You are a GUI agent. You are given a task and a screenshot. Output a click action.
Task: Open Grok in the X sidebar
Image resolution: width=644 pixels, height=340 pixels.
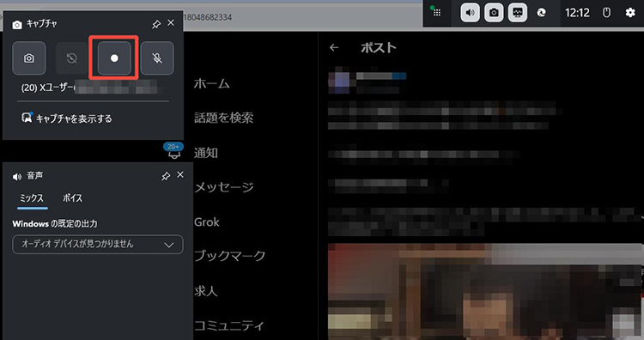click(x=207, y=222)
